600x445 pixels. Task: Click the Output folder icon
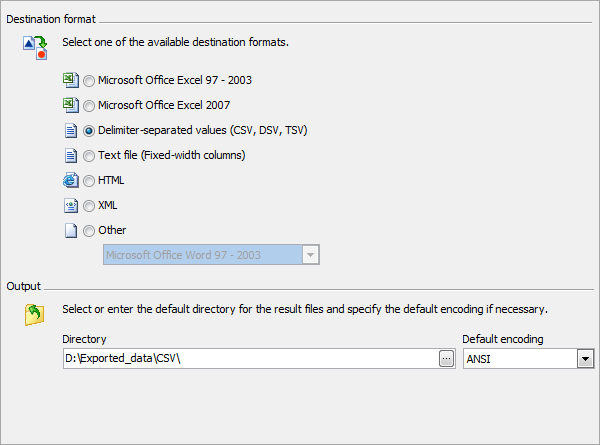click(x=35, y=316)
